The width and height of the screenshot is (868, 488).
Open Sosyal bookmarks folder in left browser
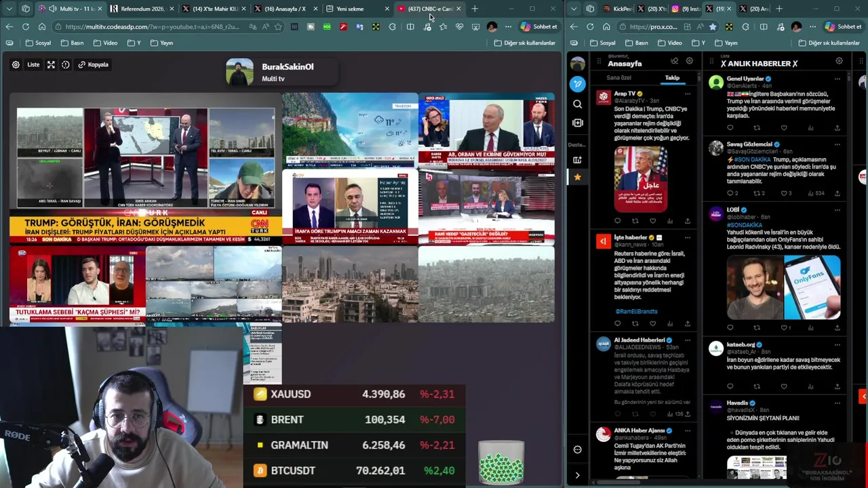click(39, 43)
